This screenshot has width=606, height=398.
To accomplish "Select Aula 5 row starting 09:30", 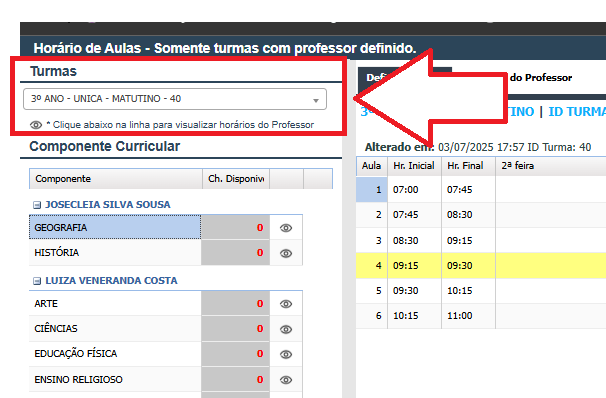I will click(481, 291).
